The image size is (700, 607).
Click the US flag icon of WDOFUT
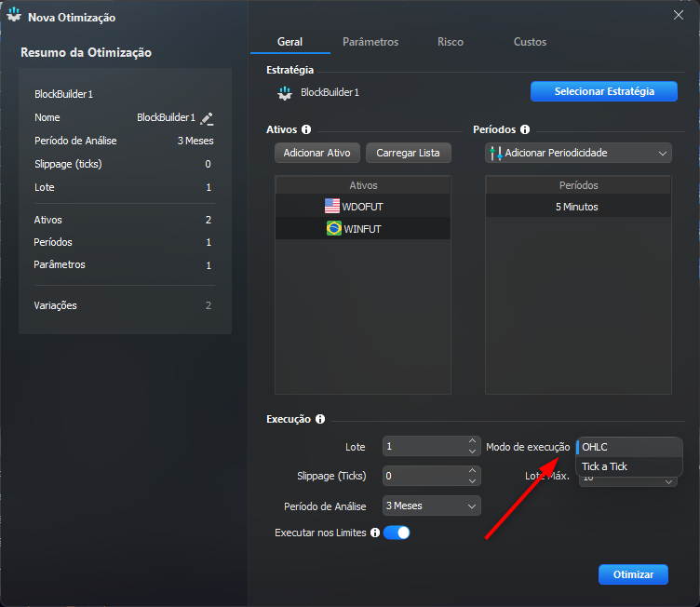point(332,206)
